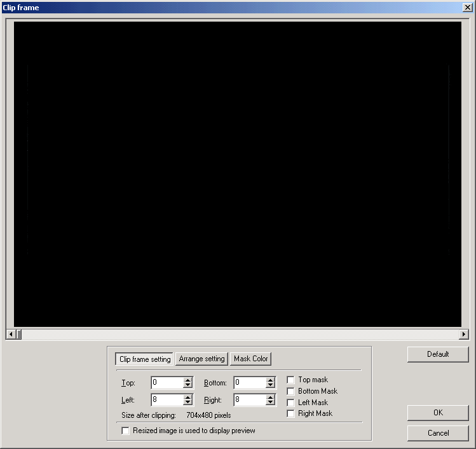The height and width of the screenshot is (449, 476).
Task: Enable the Left Mask checkbox
Action: click(290, 403)
